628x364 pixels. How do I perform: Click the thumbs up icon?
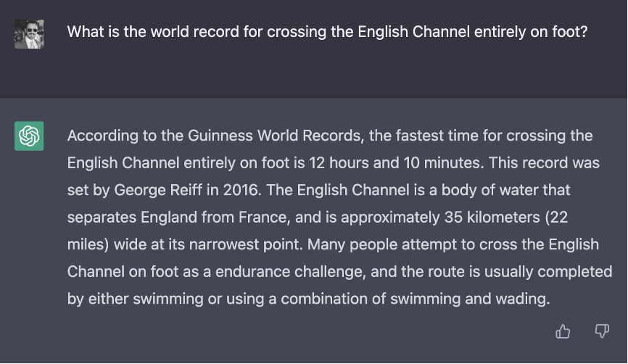click(x=563, y=331)
